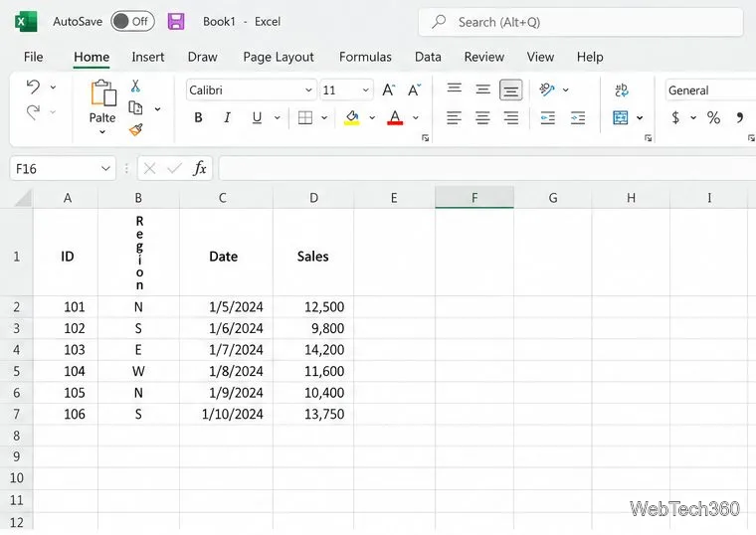
Task: Open Alignment settings dialog launcher
Action: 648,138
